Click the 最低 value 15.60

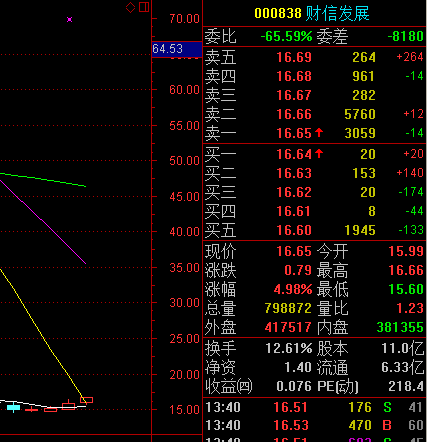coord(406,289)
